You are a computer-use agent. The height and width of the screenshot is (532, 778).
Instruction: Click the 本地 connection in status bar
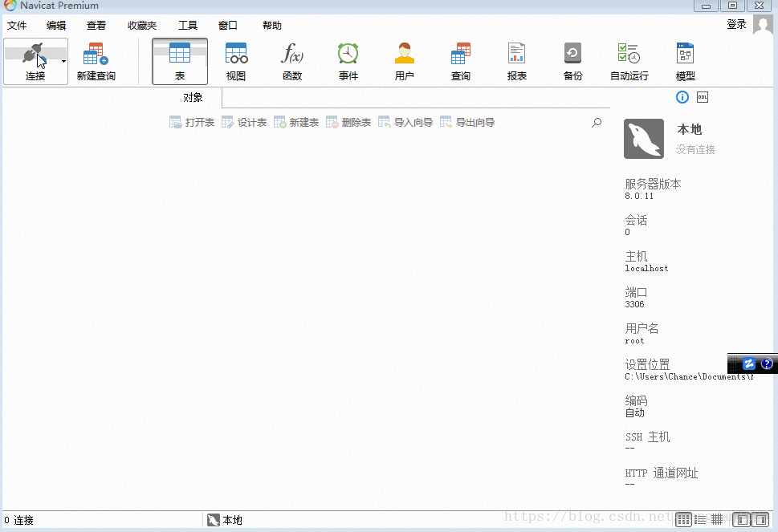point(225,520)
